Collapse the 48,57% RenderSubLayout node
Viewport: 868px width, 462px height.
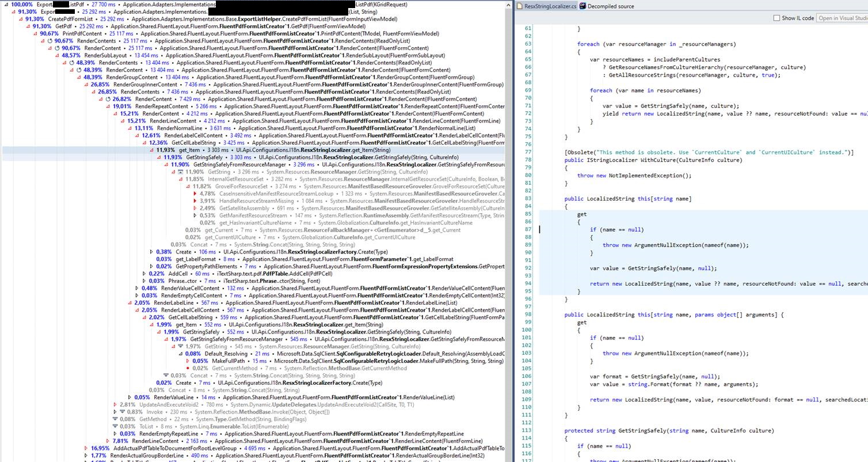pyautogui.click(x=57, y=56)
